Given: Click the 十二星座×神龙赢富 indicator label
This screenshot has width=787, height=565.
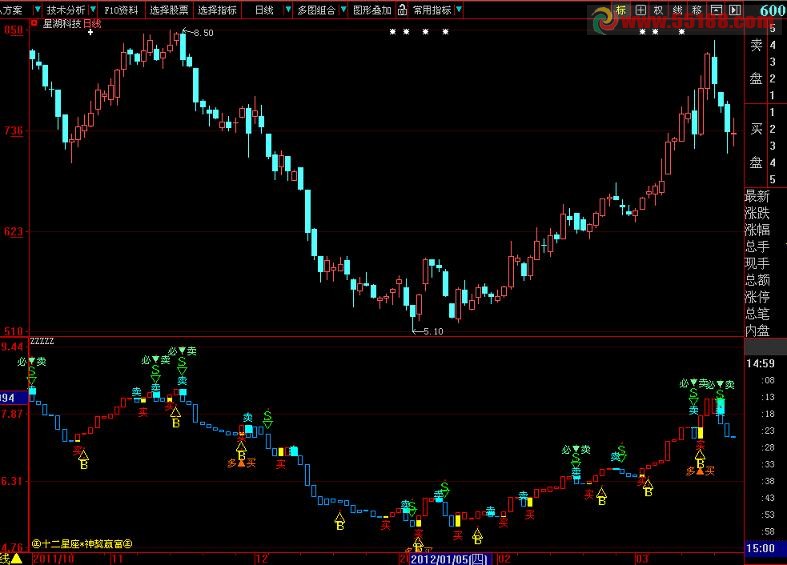Looking at the screenshot, I should [82, 544].
